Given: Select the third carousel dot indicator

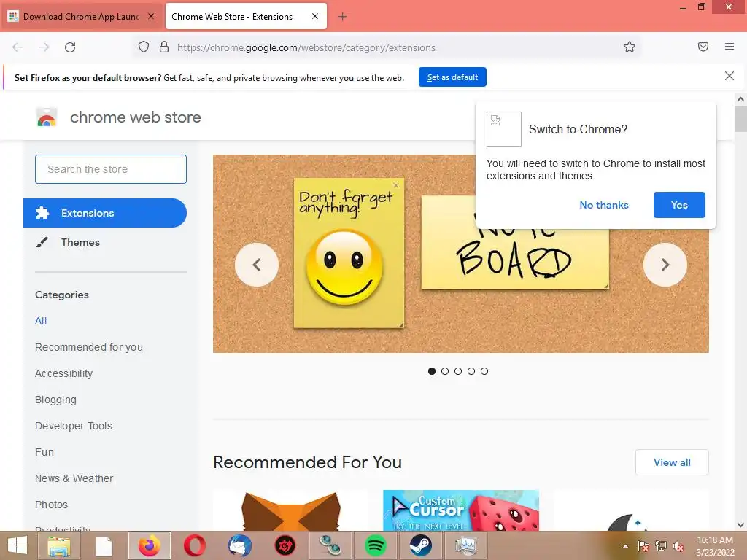Looking at the screenshot, I should (x=458, y=371).
